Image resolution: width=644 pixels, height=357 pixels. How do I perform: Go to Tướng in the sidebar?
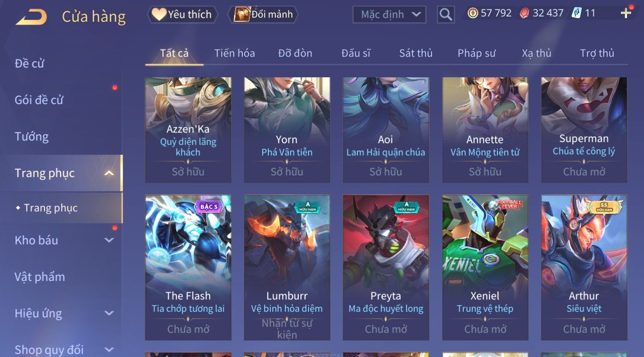coord(32,137)
